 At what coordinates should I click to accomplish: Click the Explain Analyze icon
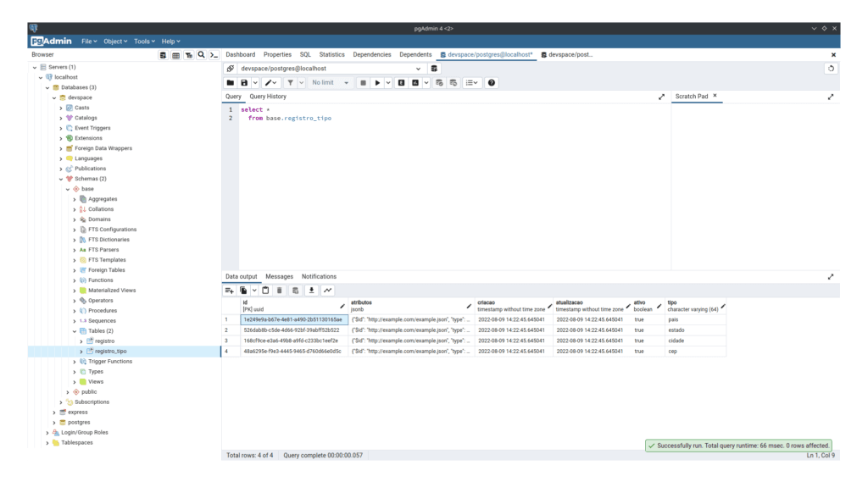pyautogui.click(x=415, y=83)
